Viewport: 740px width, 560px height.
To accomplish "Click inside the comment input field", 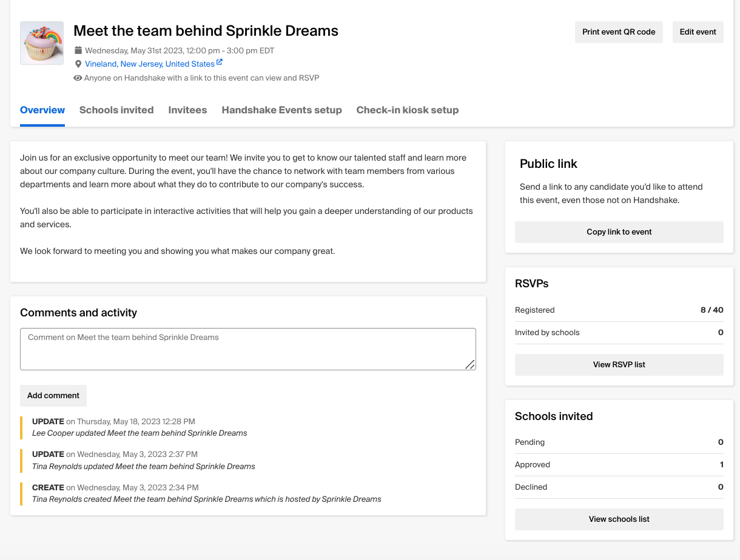I will point(248,348).
